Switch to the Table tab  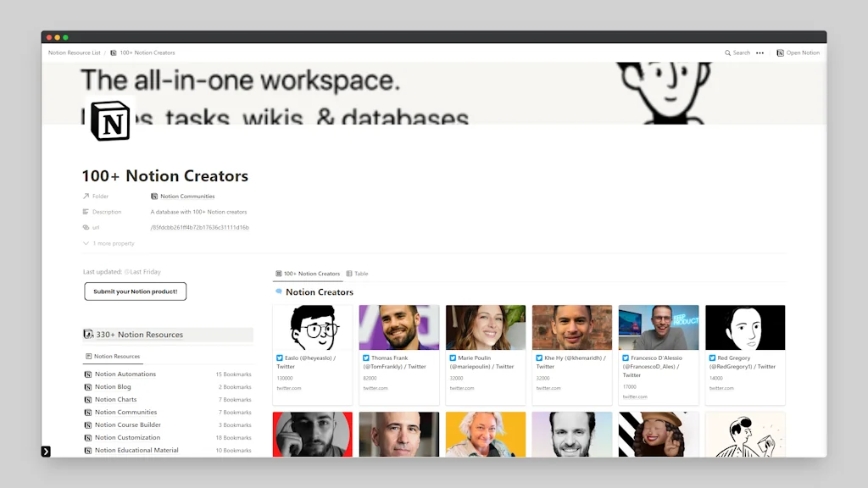pos(357,274)
